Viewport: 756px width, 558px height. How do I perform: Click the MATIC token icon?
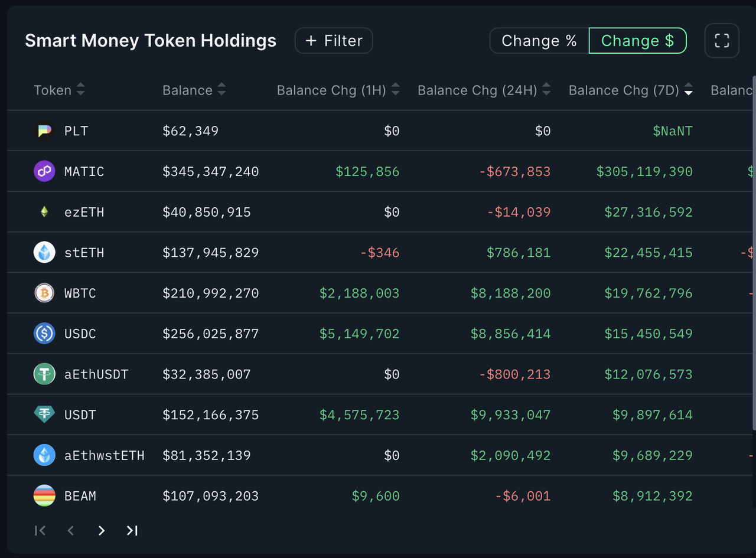pos(44,171)
